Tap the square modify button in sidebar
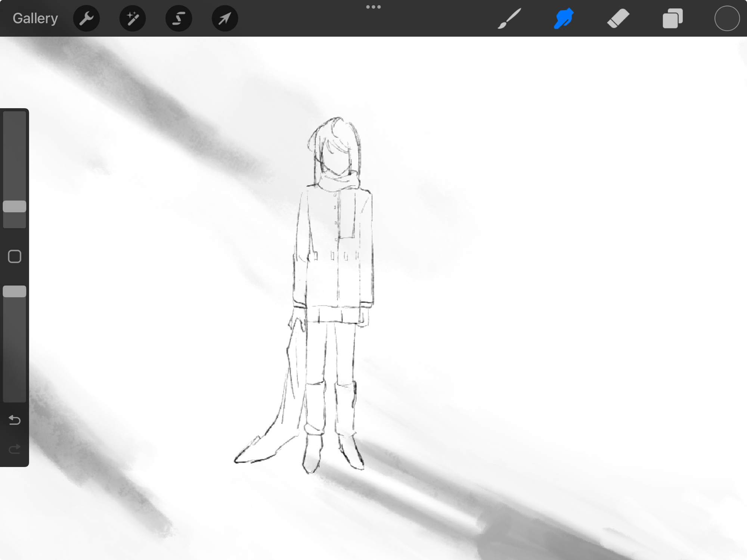This screenshot has width=747, height=560. pos(15,256)
